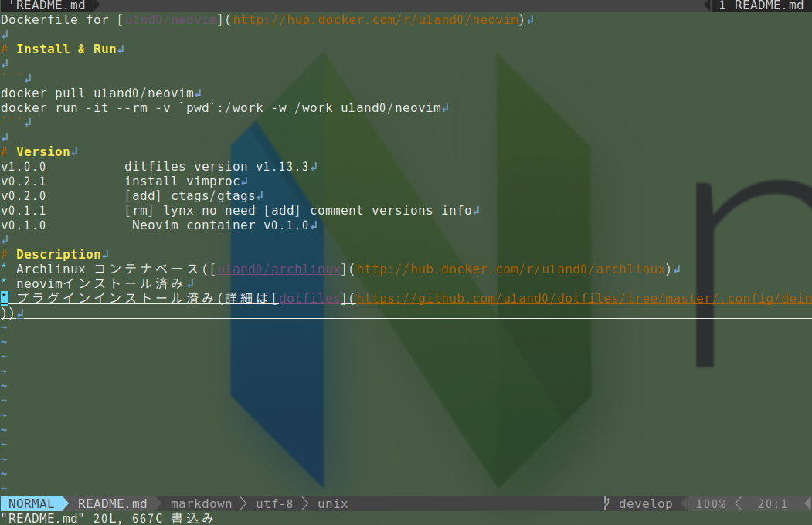Click the 'docker run -it --rm' command line

point(221,108)
